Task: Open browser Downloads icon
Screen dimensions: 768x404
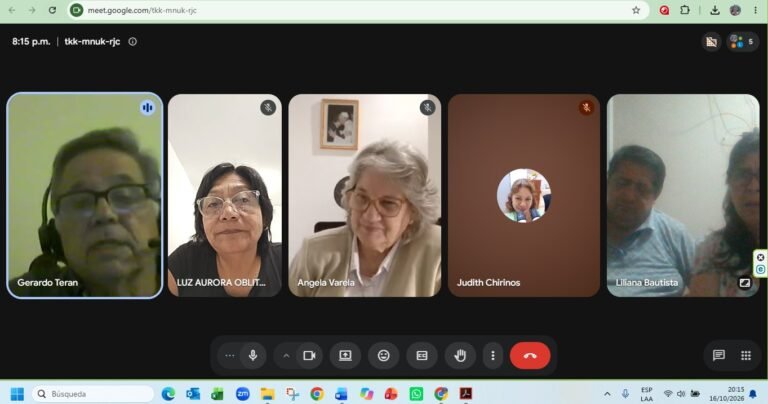Action: pyautogui.click(x=715, y=10)
